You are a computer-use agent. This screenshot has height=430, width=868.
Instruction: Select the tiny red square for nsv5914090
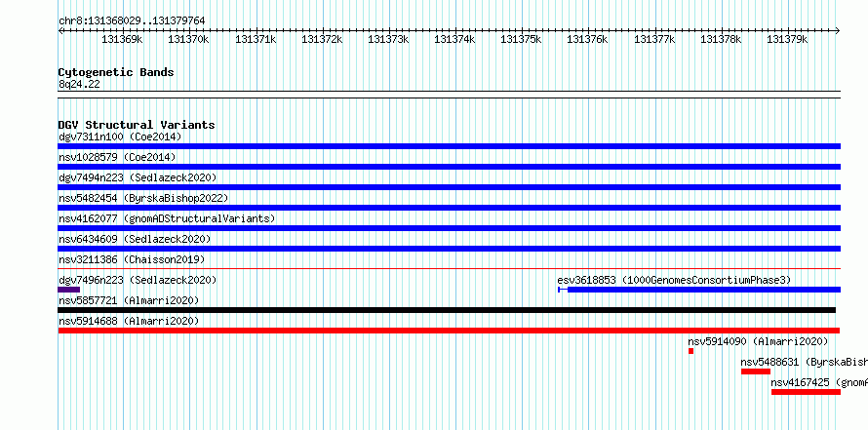[690, 351]
